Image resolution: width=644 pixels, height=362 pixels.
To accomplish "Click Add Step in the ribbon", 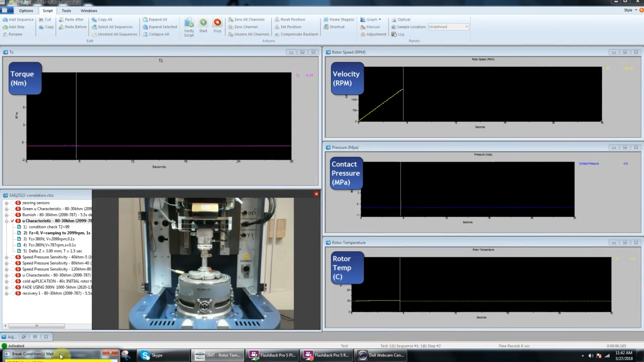I will (x=13, y=27).
